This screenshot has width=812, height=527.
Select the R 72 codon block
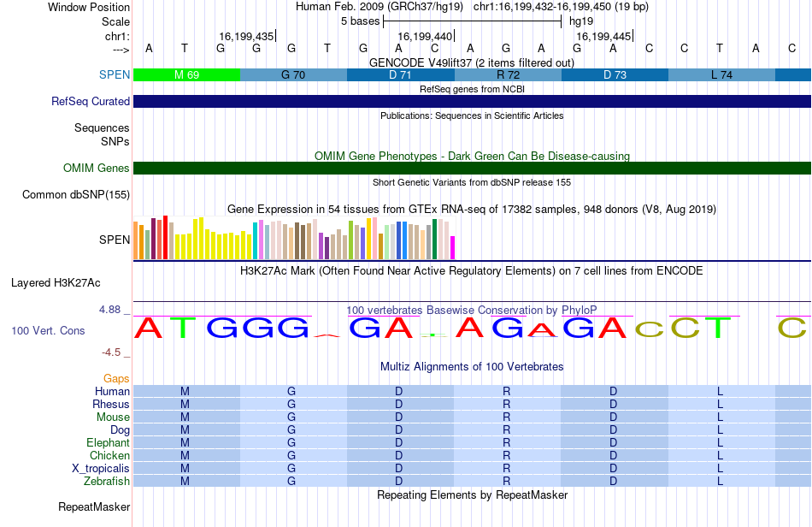[508, 74]
